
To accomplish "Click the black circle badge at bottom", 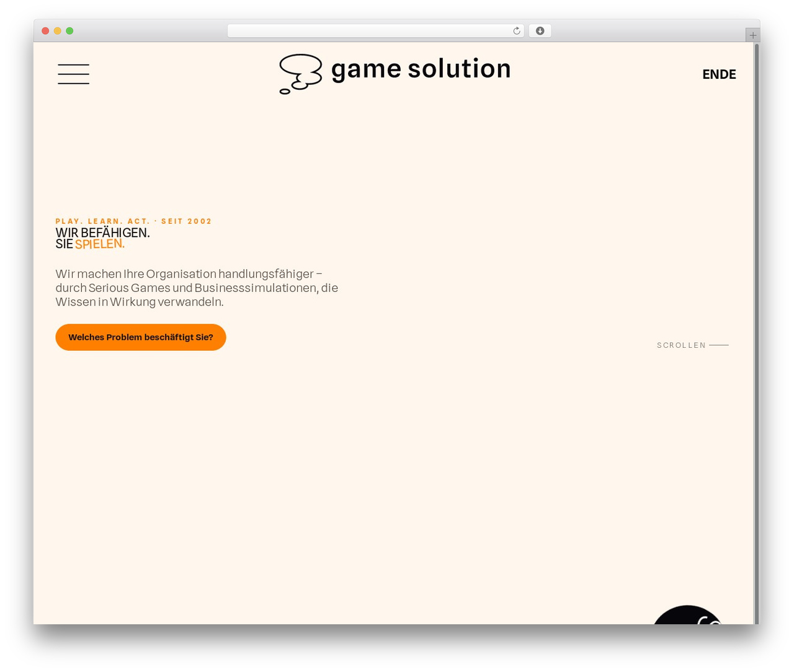I will pyautogui.click(x=687, y=615).
